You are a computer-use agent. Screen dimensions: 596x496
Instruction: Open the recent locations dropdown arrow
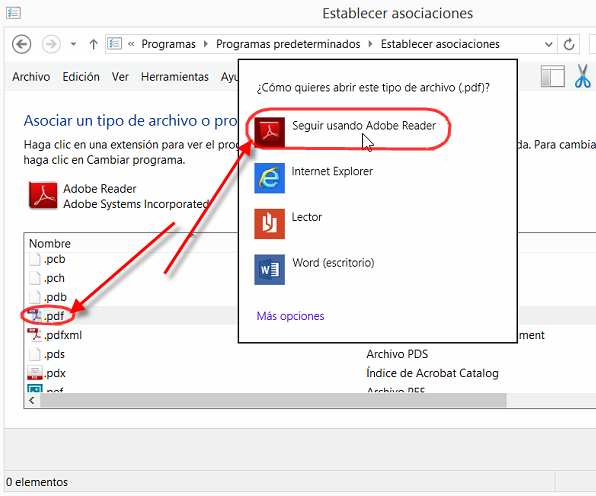[x=73, y=44]
